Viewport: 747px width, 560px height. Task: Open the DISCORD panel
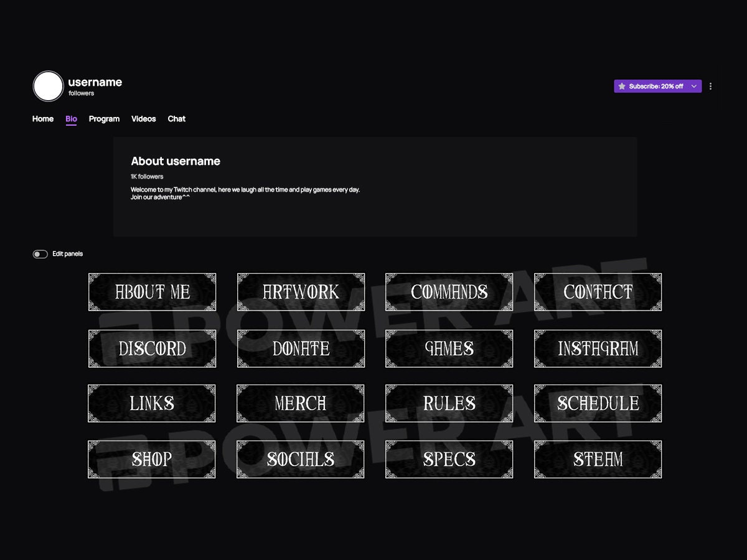[x=152, y=348]
